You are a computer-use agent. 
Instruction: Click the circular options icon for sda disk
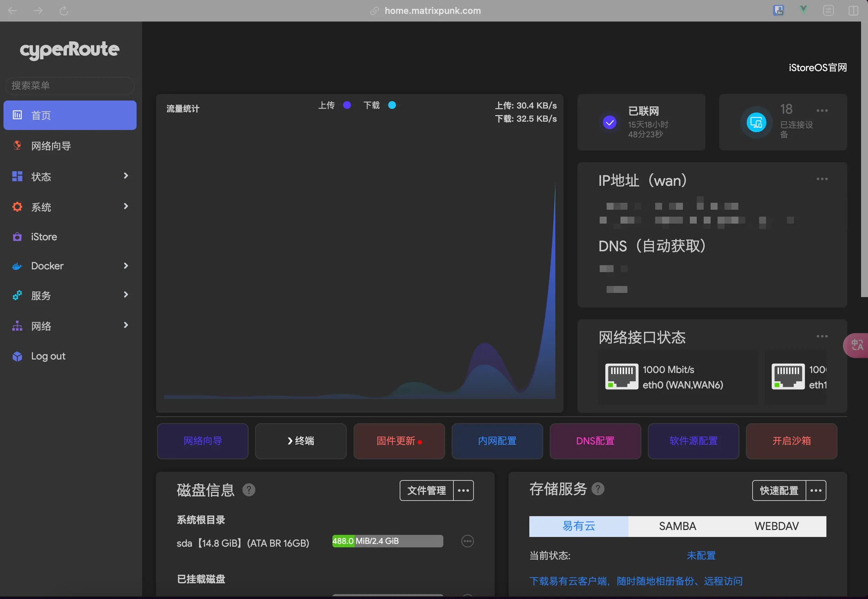pos(467,541)
